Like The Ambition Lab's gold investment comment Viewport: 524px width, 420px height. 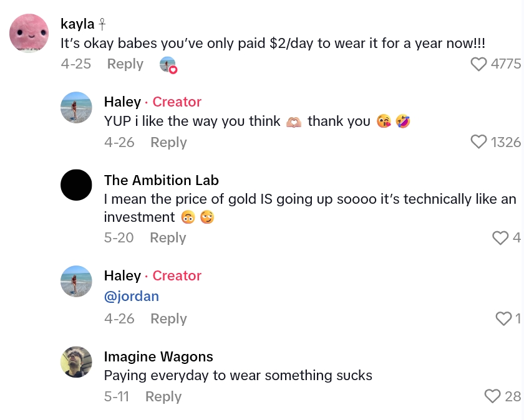500,237
